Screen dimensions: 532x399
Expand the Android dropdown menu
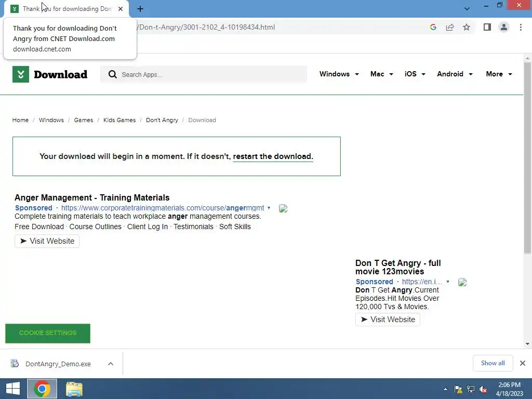pyautogui.click(x=455, y=74)
